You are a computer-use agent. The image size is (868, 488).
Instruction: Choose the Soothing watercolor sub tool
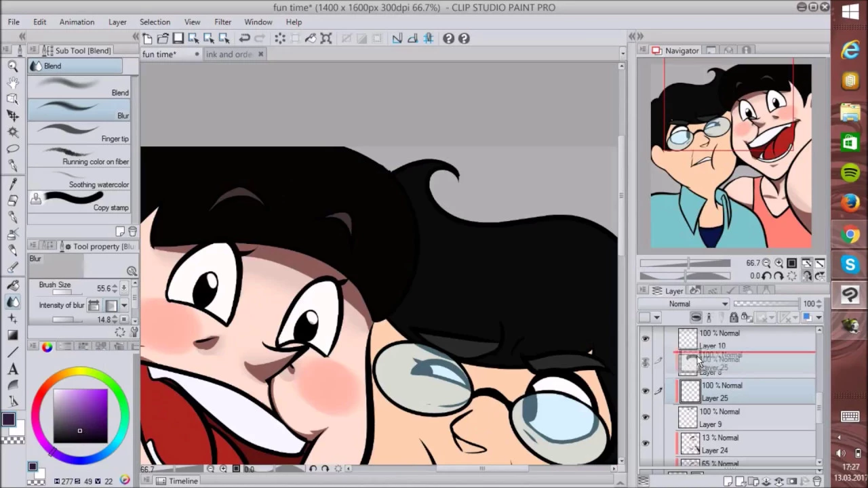(x=79, y=179)
